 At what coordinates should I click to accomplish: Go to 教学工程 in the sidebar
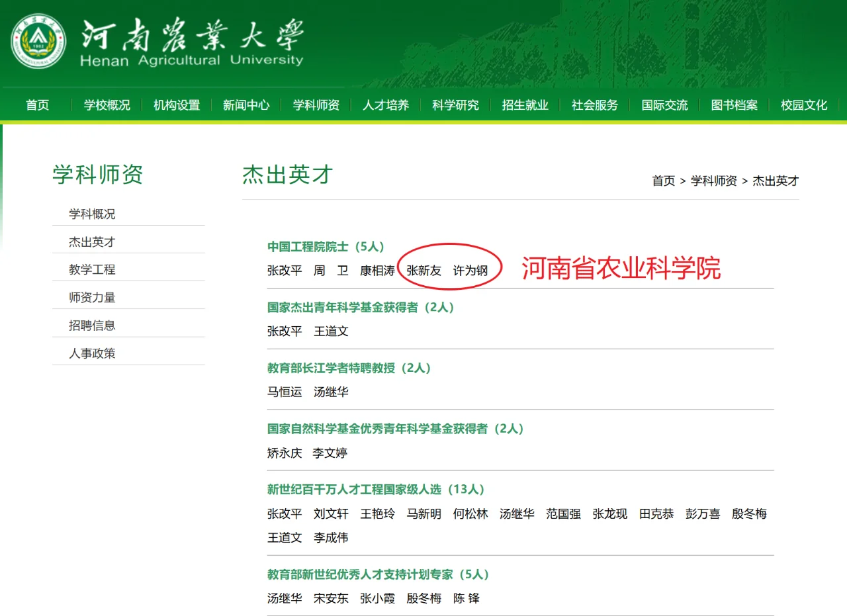(92, 270)
